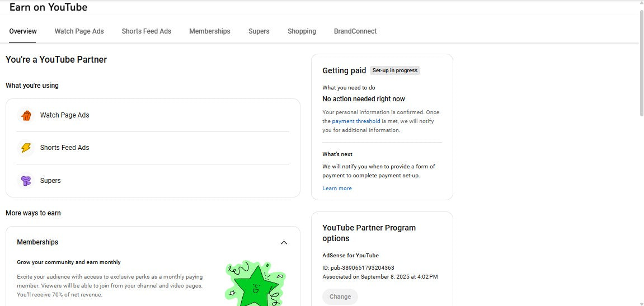Click the Set-up in progress badge

click(395, 70)
